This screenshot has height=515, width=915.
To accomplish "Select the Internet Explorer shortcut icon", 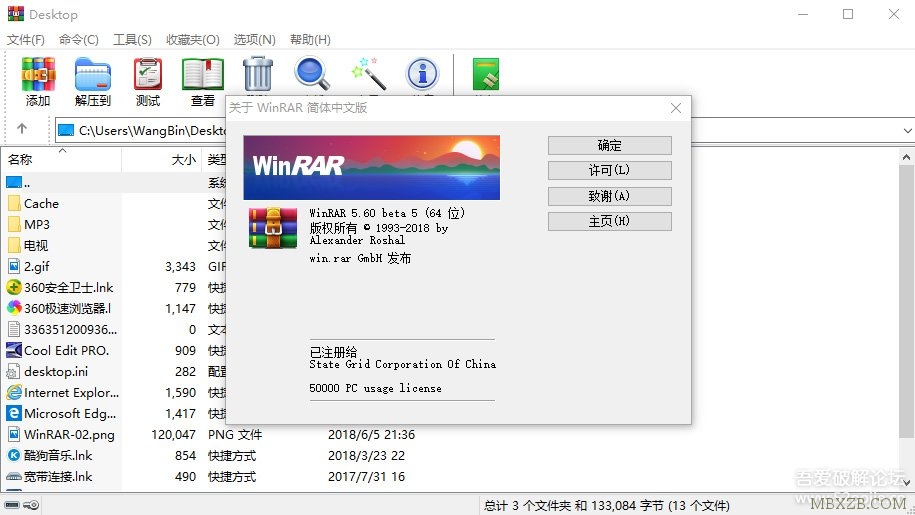I will pos(14,392).
